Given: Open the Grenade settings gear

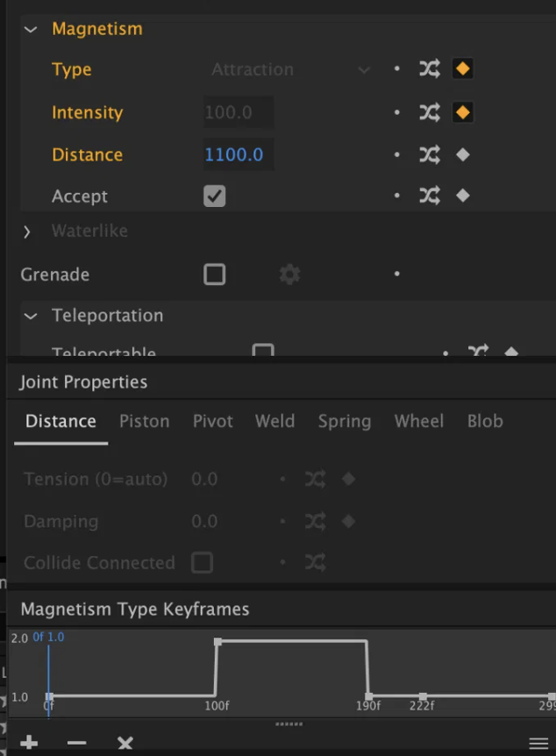Looking at the screenshot, I should pyautogui.click(x=289, y=275).
